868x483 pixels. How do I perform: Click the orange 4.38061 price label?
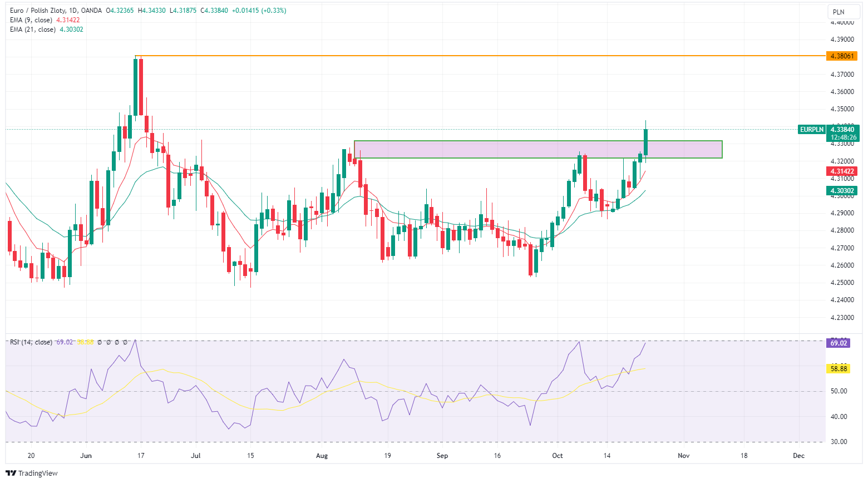coord(842,56)
